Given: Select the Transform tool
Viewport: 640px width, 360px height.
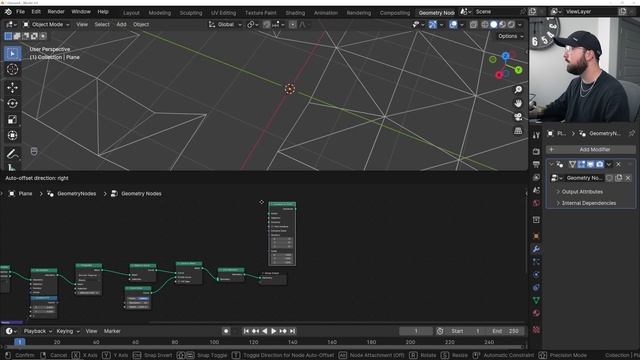Looking at the screenshot, I should (x=12, y=135).
